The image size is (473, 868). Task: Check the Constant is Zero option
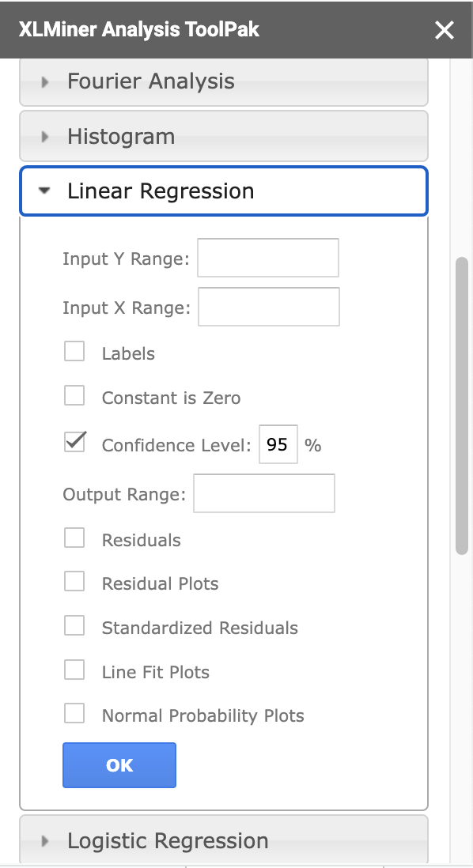pos(74,396)
